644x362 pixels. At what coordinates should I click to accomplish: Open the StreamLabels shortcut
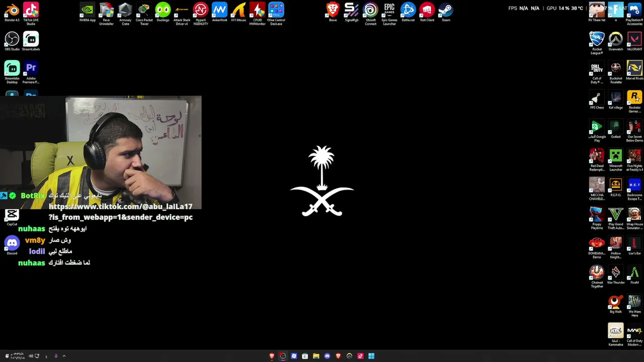coord(31,41)
